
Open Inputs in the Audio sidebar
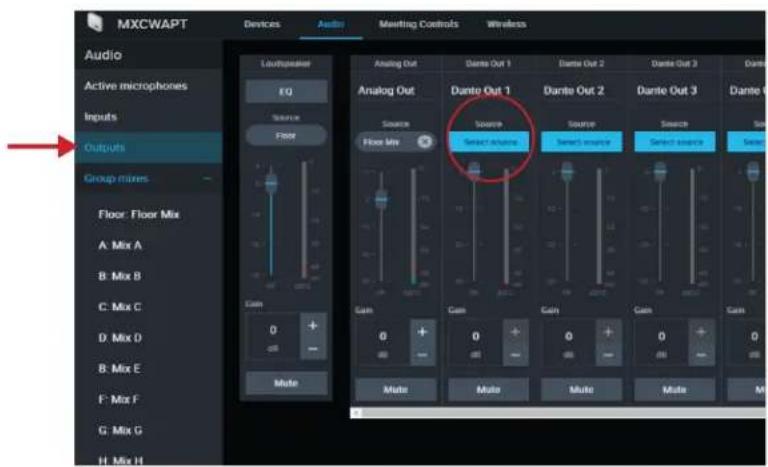[100, 117]
